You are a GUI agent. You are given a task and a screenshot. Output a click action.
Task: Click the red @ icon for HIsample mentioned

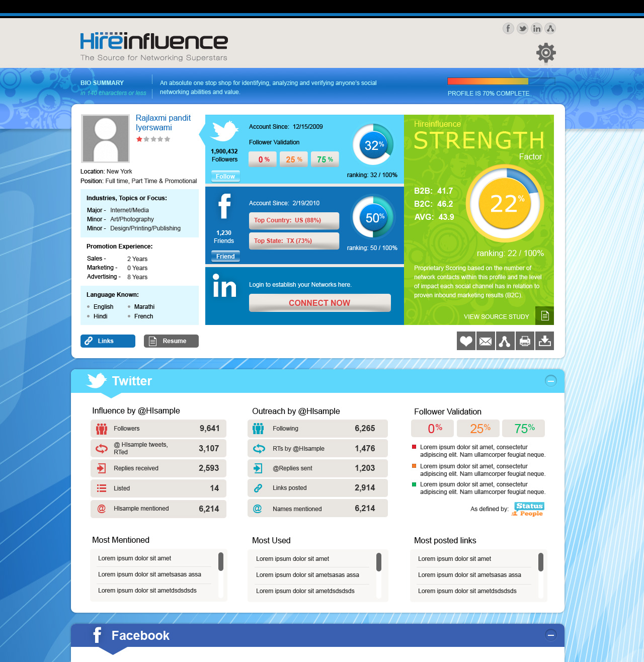(x=101, y=509)
